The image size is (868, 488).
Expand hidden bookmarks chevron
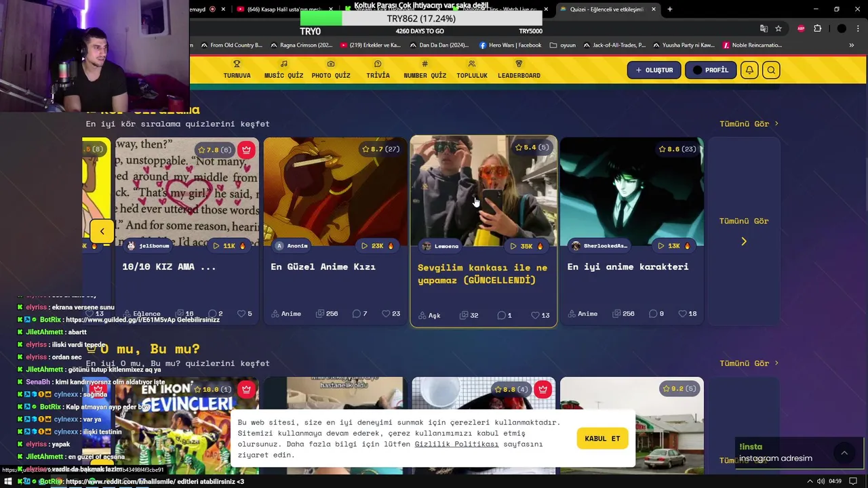click(x=852, y=45)
